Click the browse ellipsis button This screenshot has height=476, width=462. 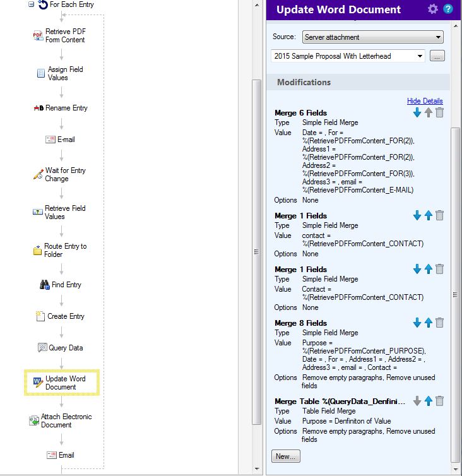(x=437, y=56)
